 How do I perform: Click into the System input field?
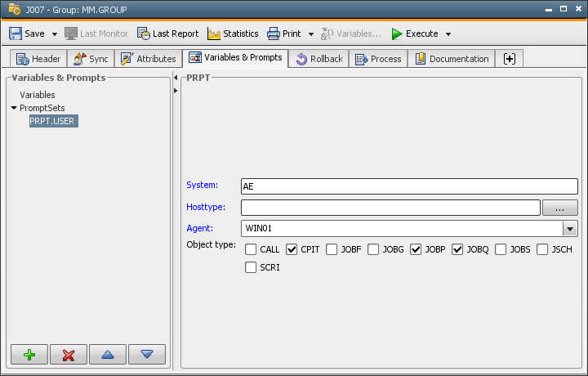408,186
